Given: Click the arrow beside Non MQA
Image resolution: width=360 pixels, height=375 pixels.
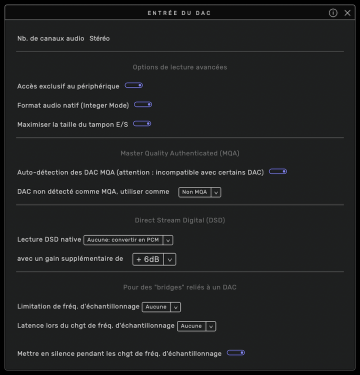Looking at the screenshot, I should (216, 193).
